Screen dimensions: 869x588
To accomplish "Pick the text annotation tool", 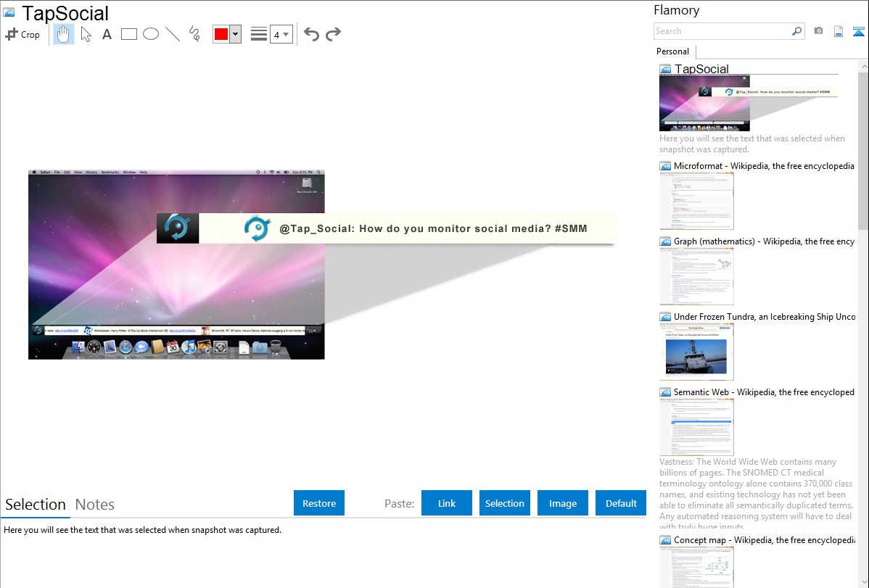I will (107, 34).
